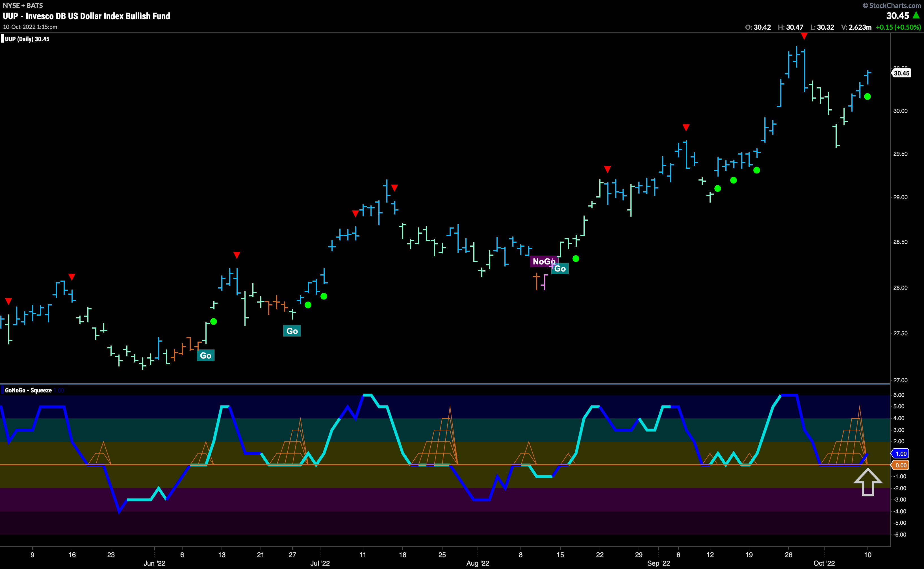Click the red triangle near the May 16 bars
Screen dimensions: 924x569
[72, 277]
